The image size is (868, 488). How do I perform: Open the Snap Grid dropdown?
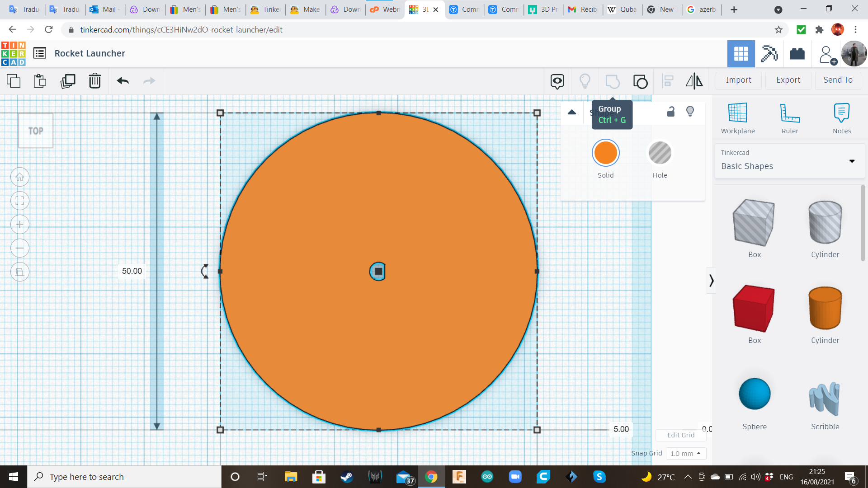(x=684, y=453)
